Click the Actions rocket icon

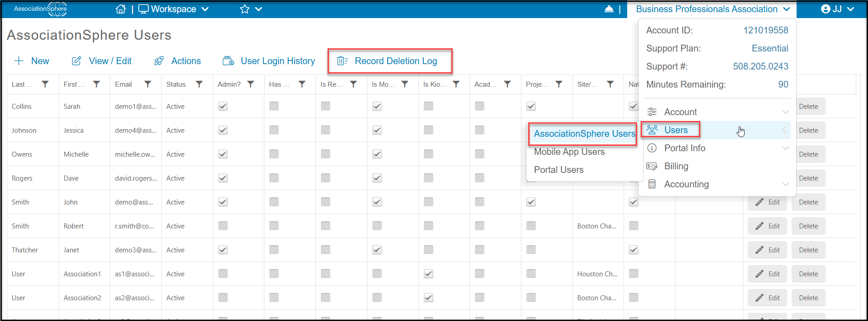click(159, 61)
